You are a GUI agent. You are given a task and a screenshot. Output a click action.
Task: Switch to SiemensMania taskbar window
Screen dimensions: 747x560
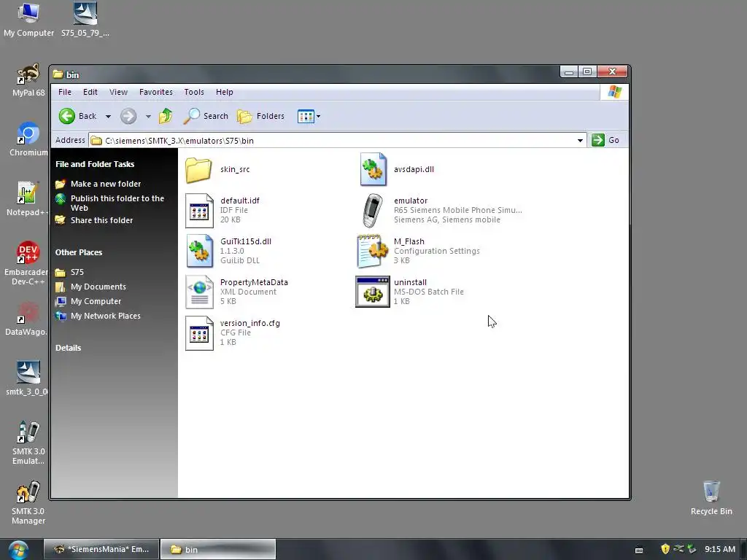point(101,549)
